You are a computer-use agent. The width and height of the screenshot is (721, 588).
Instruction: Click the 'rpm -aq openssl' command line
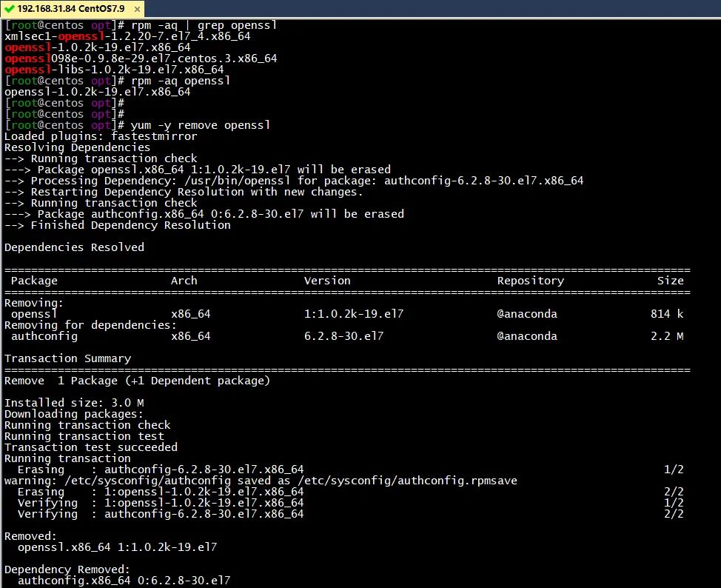117,81
